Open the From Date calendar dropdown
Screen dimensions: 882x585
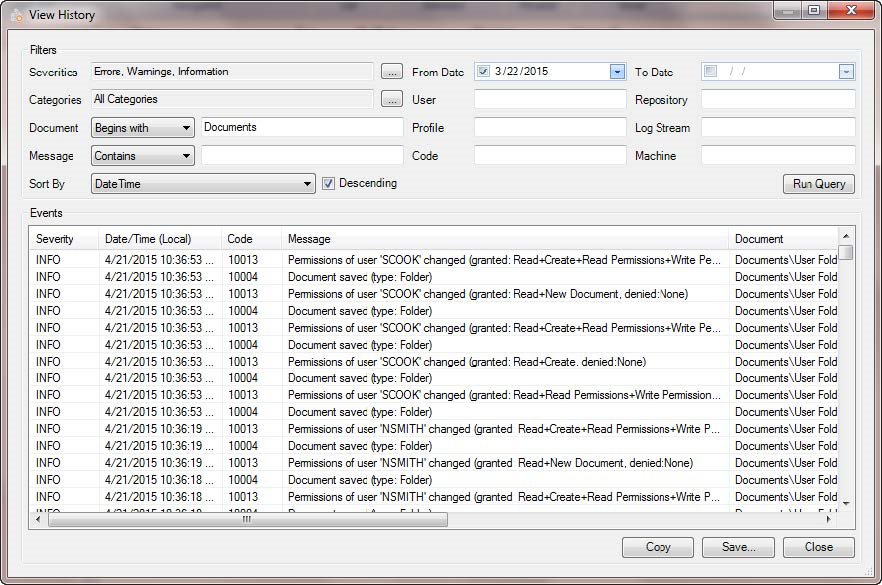[x=617, y=72]
